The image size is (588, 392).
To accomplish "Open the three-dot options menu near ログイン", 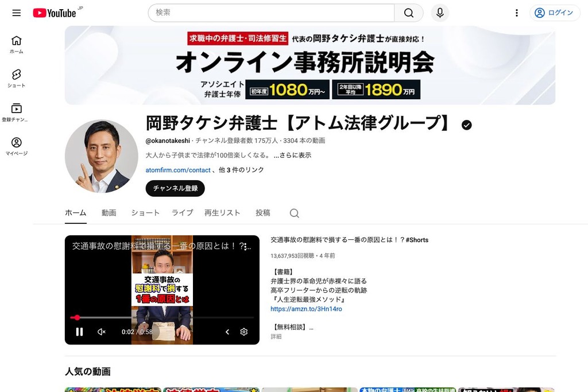I will pyautogui.click(x=516, y=13).
